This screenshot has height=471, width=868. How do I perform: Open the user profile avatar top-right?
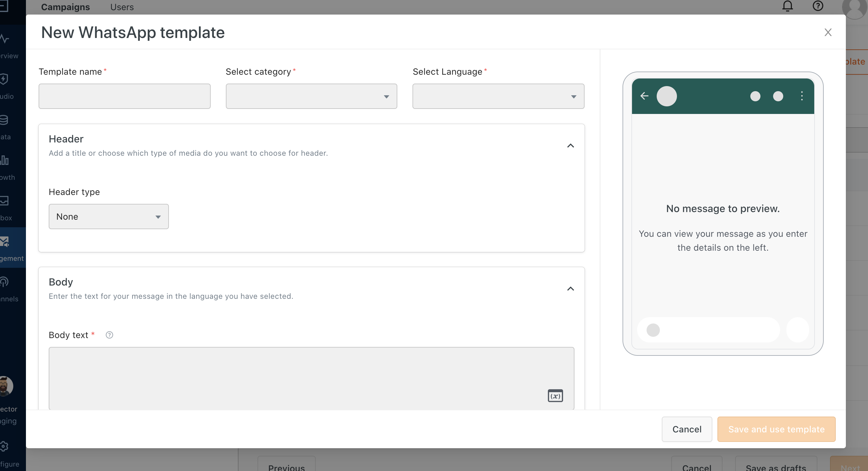[854, 7]
